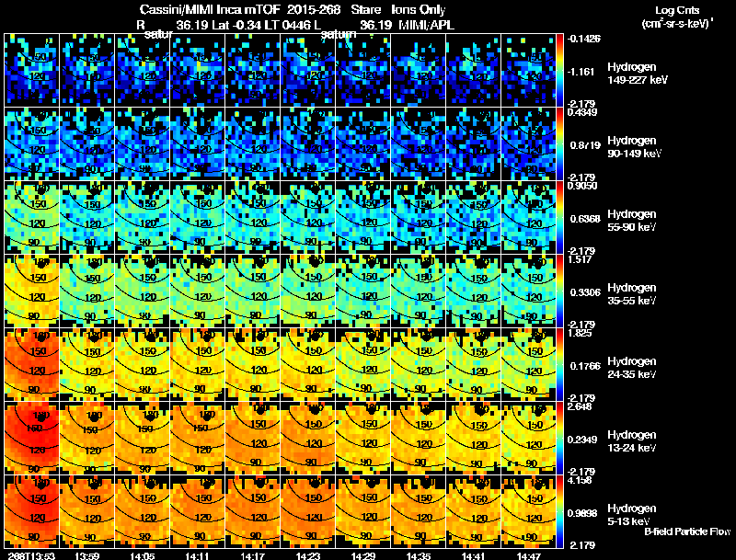This screenshot has height=560, width=736.
Task: Click the 35-55 keV panel at 14:41
Action: (x=474, y=290)
